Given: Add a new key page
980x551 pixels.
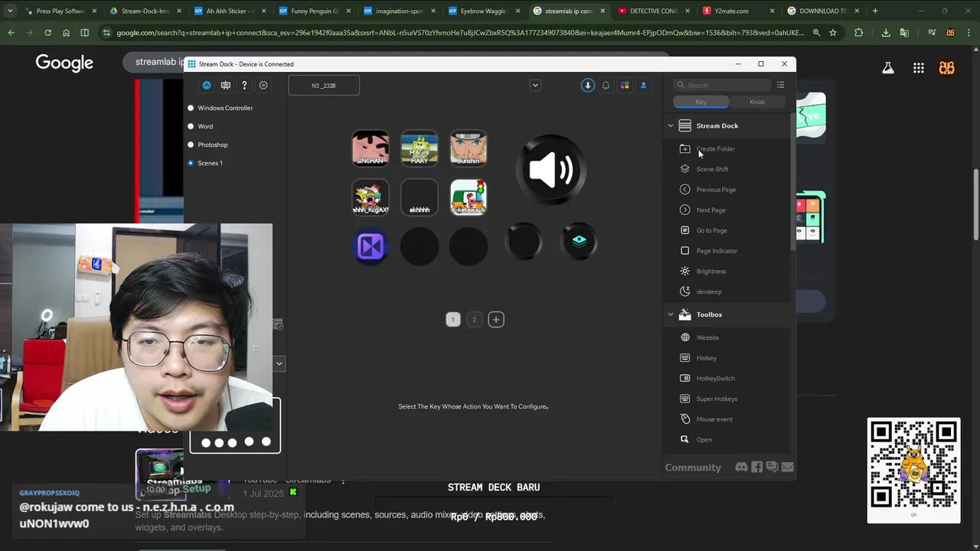Looking at the screenshot, I should click(x=496, y=319).
